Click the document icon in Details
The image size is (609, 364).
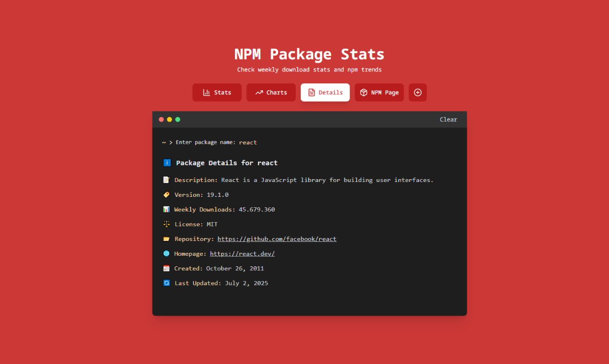tap(312, 92)
